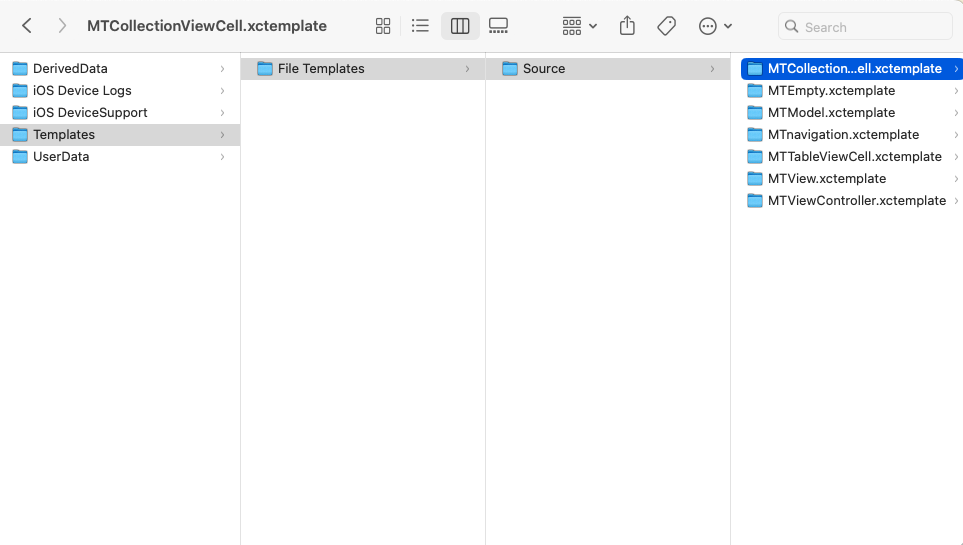Screen dimensions: 963x545
Task: Select the iOS DeviceSupport folder icon
Action: click(x=20, y=112)
